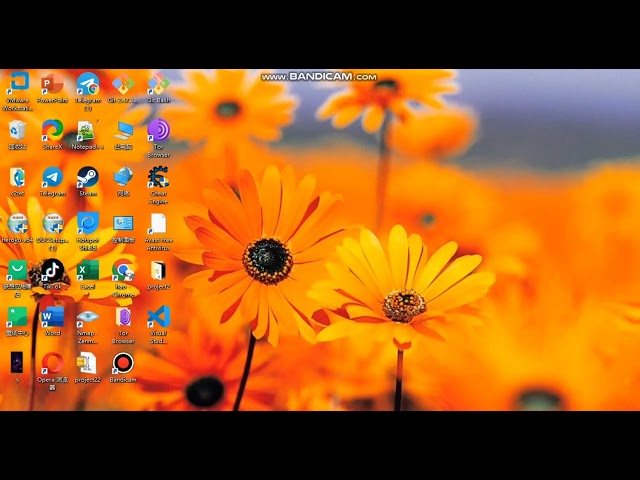The width and height of the screenshot is (640, 480).
Task: Launch the Steam shortcut
Action: 88,181
